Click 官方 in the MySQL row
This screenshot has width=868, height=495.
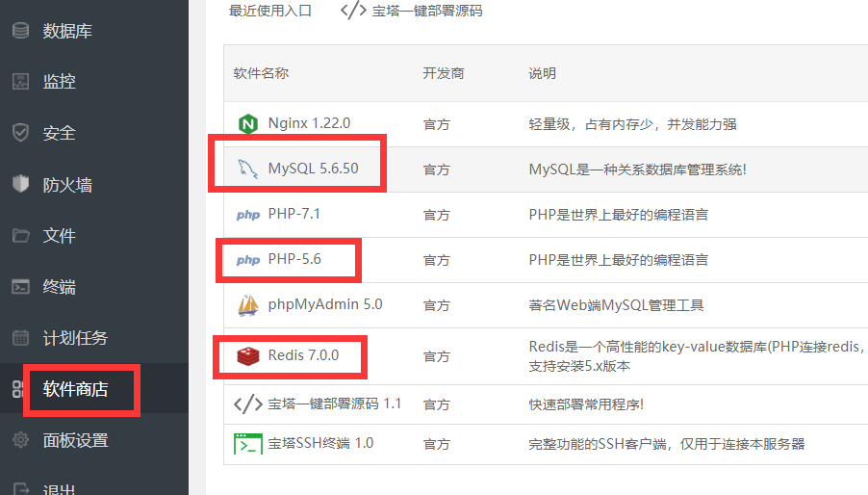tap(436, 170)
